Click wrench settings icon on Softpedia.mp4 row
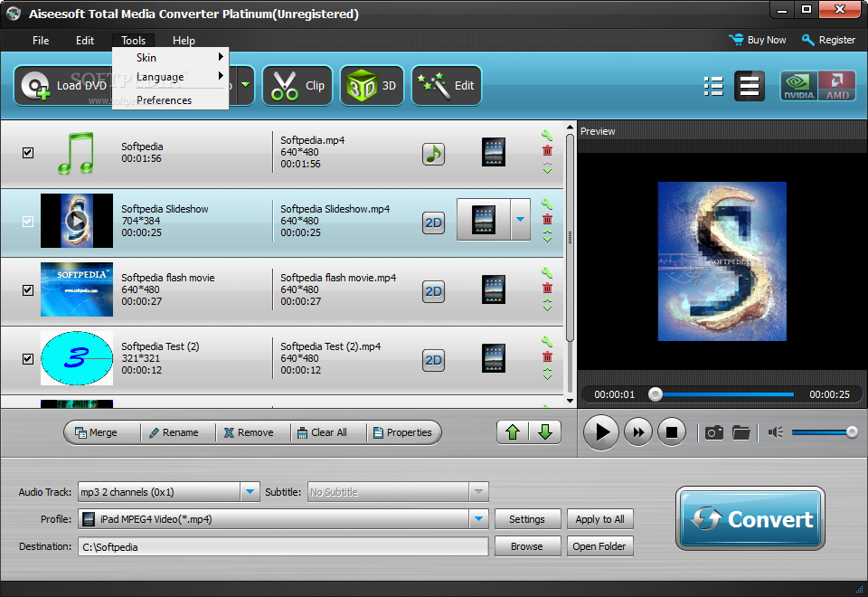The height and width of the screenshot is (597, 868). (x=547, y=135)
